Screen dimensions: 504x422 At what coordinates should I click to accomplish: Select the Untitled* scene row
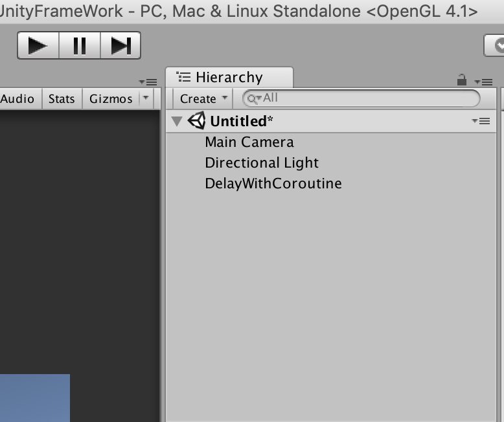331,122
